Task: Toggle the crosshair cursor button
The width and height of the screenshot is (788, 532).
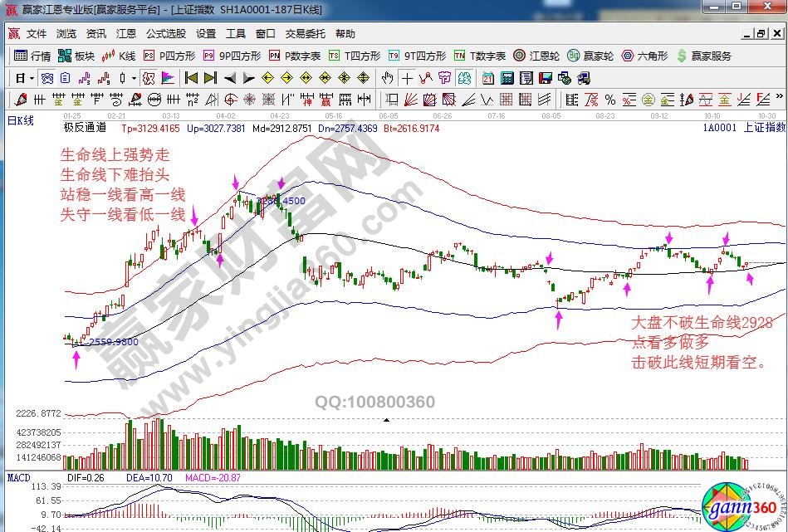Action: click(x=407, y=78)
